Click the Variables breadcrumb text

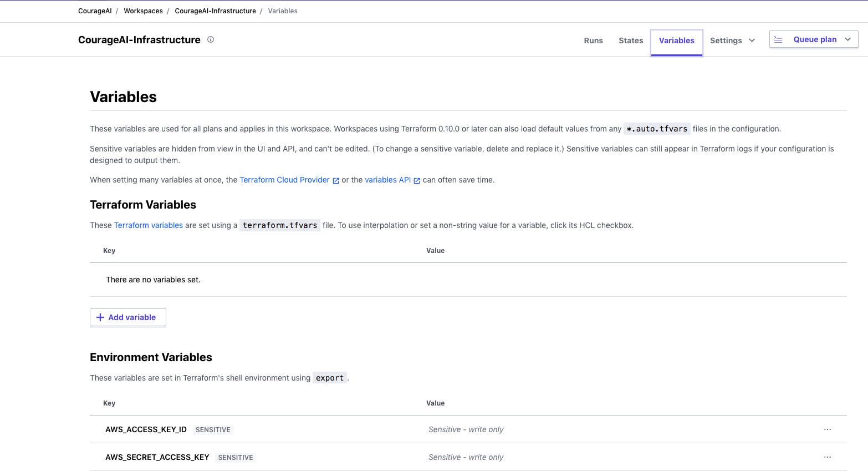pos(283,11)
